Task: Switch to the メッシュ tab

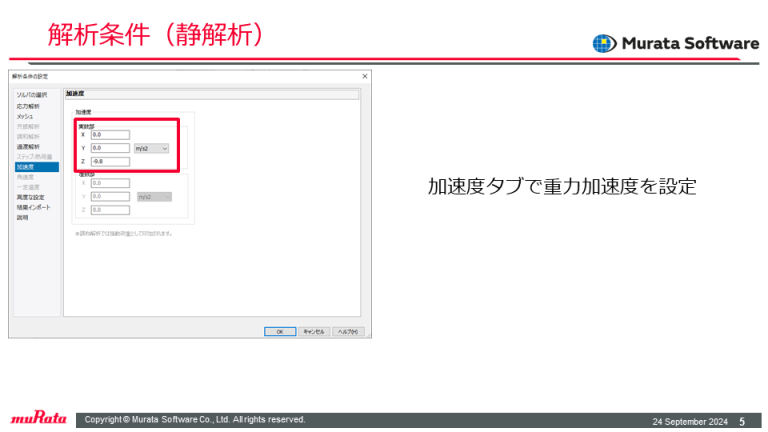Action: [x=25, y=117]
